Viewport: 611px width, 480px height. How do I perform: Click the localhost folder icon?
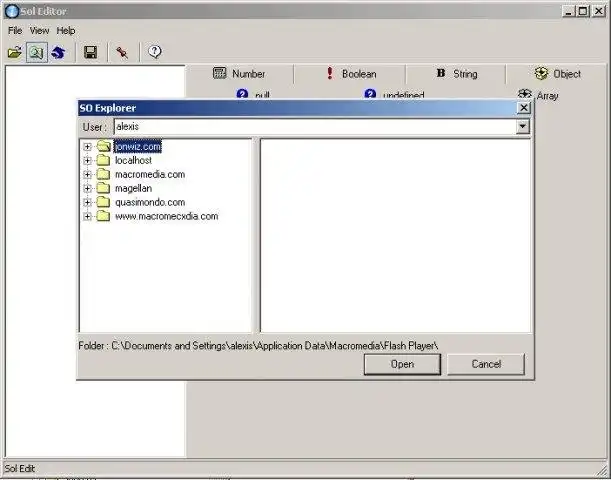(103, 160)
